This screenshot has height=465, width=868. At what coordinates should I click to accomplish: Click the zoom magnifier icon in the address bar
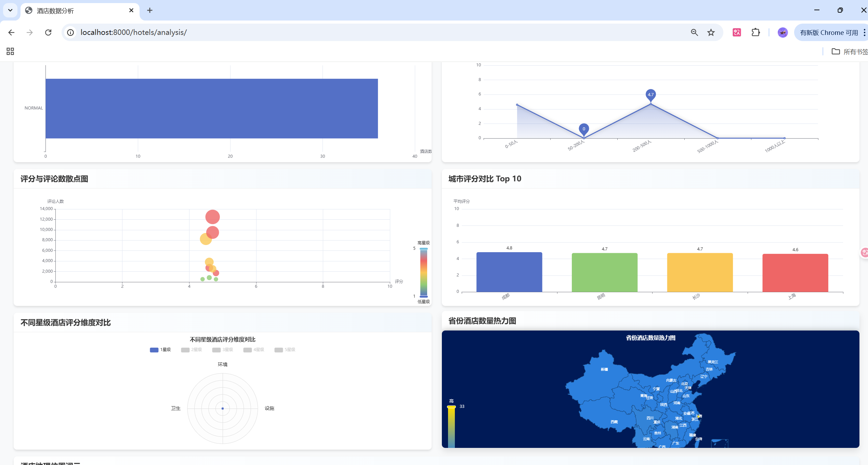694,33
